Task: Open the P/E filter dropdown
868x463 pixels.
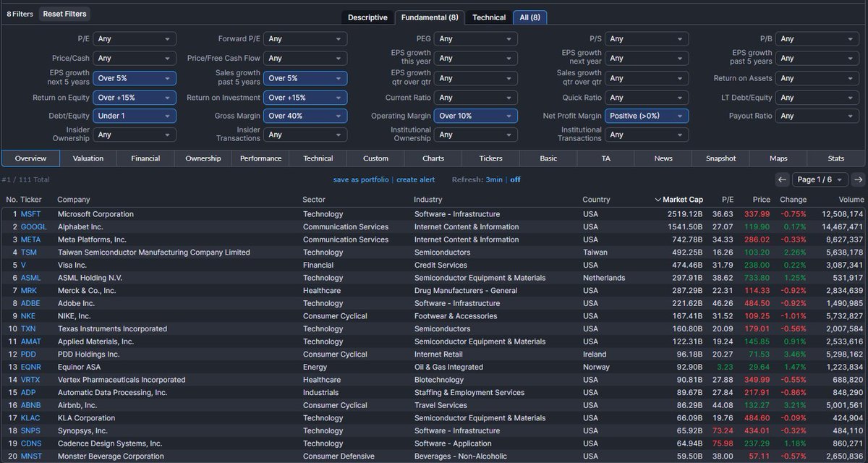Action: coord(135,38)
